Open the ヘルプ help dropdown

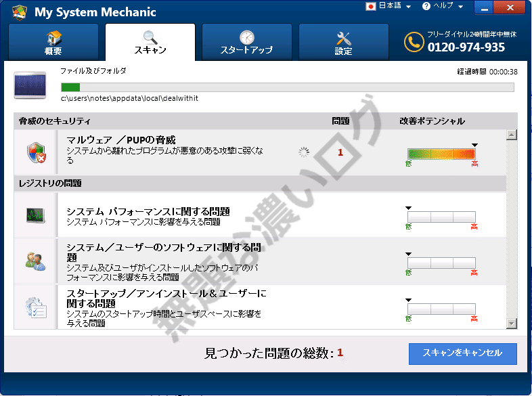(443, 6)
